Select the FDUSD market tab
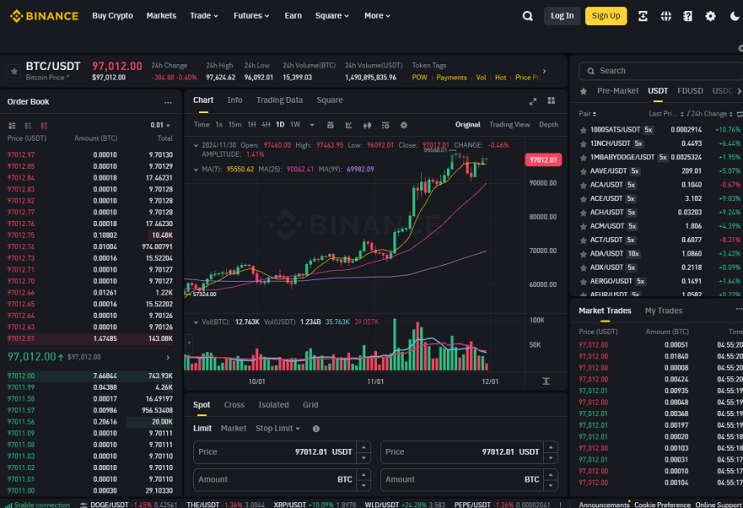This screenshot has height=508, width=743. click(690, 91)
